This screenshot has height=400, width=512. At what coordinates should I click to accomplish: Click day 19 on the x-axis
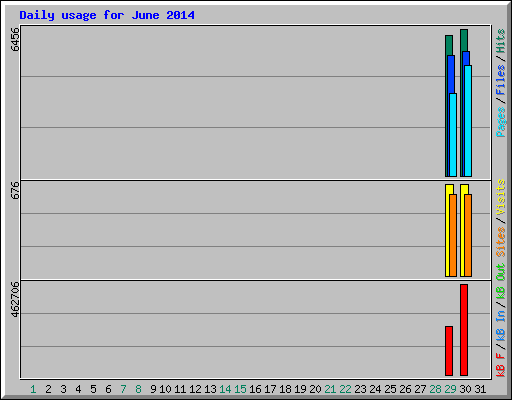300,389
